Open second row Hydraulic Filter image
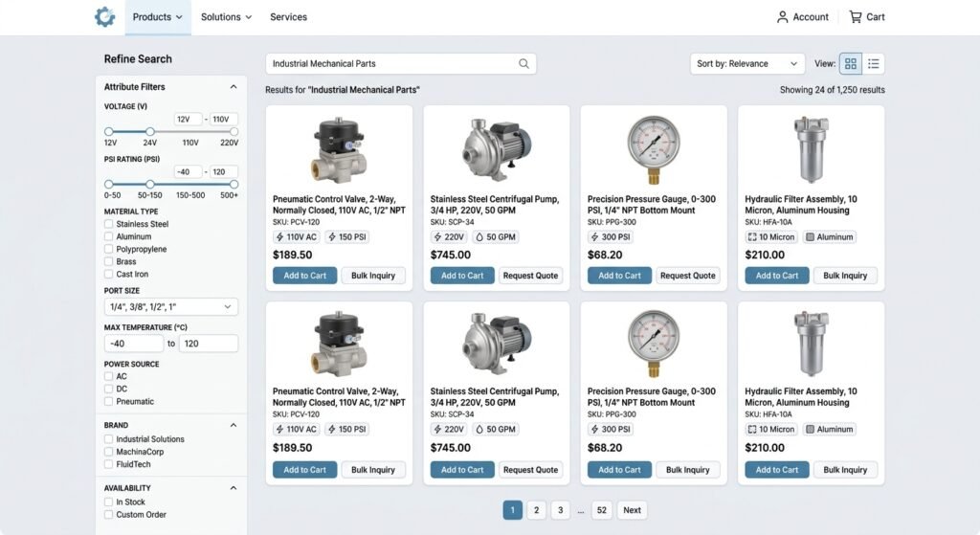The height and width of the screenshot is (535, 980). click(x=811, y=344)
